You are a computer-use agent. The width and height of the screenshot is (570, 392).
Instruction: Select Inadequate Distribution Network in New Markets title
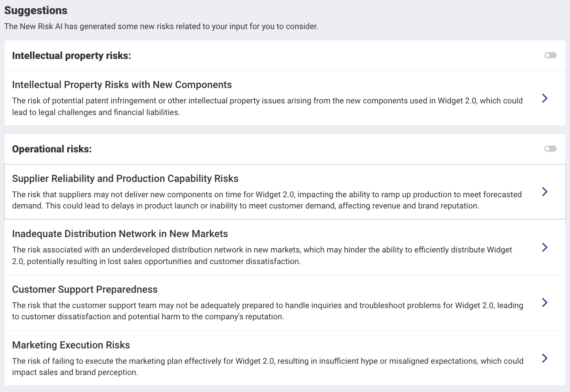tap(120, 234)
